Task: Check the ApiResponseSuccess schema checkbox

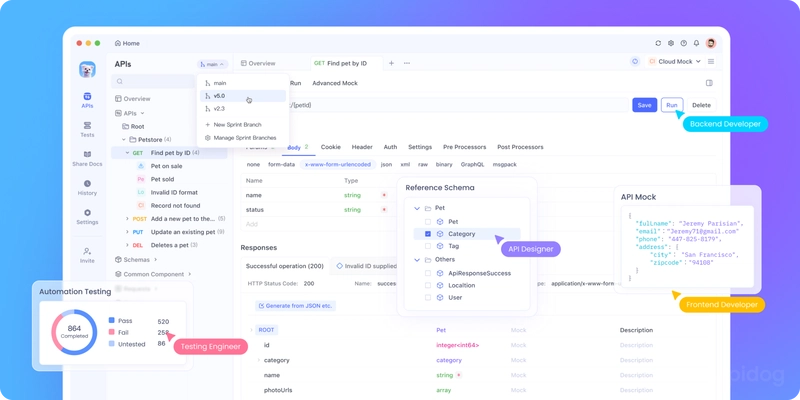Action: pos(428,273)
